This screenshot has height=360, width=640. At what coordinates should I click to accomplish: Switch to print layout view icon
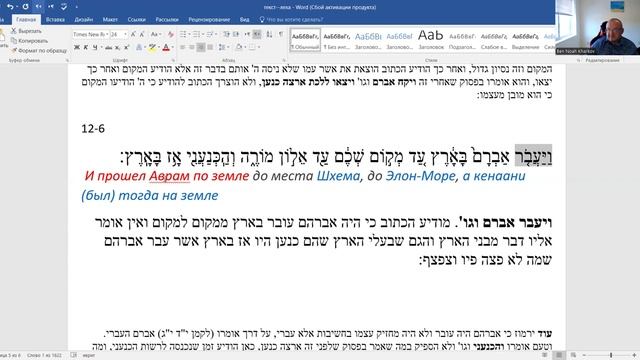[559, 356]
